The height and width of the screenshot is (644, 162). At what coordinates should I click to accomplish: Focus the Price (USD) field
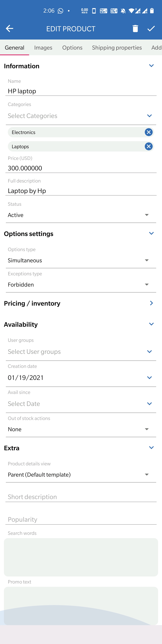point(81,168)
